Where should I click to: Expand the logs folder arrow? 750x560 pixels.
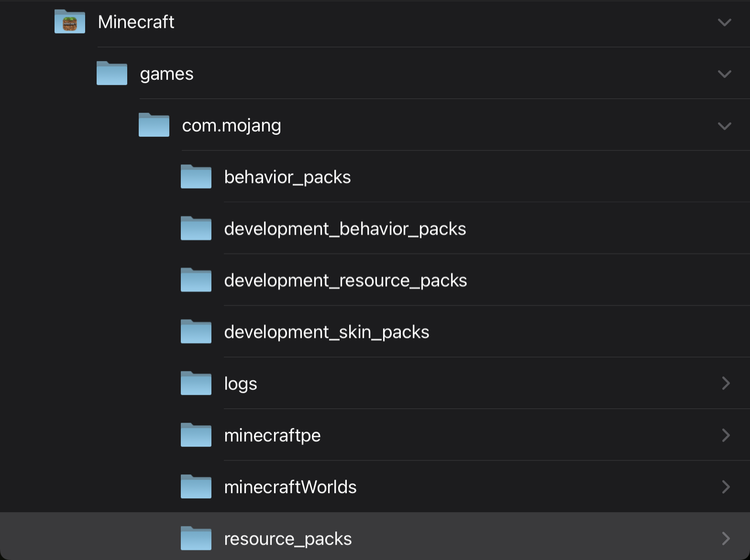pos(726,383)
